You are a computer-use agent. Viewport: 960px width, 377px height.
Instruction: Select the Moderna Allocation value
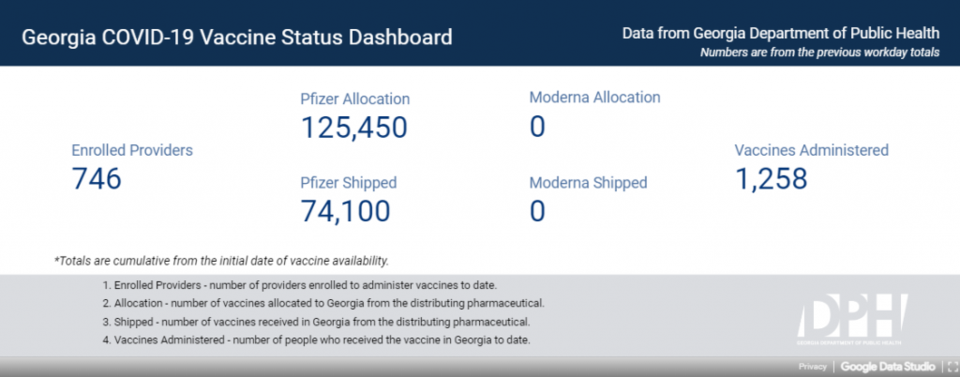537,127
